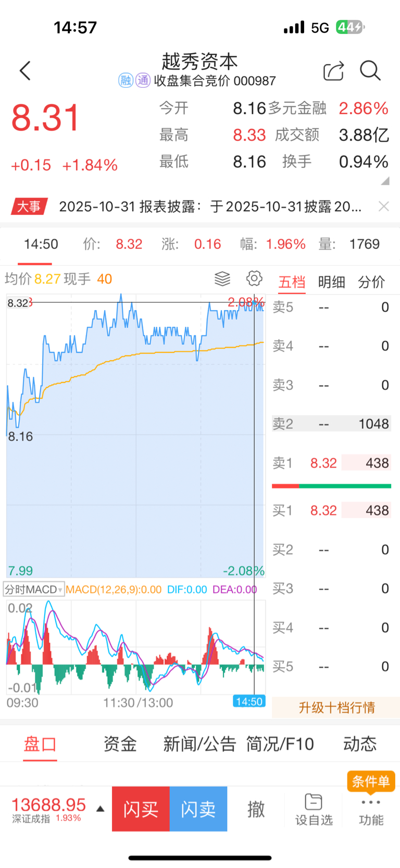Image resolution: width=400 pixels, height=868 pixels.
Task: Select the 简况/F10 tab
Action: [x=280, y=744]
